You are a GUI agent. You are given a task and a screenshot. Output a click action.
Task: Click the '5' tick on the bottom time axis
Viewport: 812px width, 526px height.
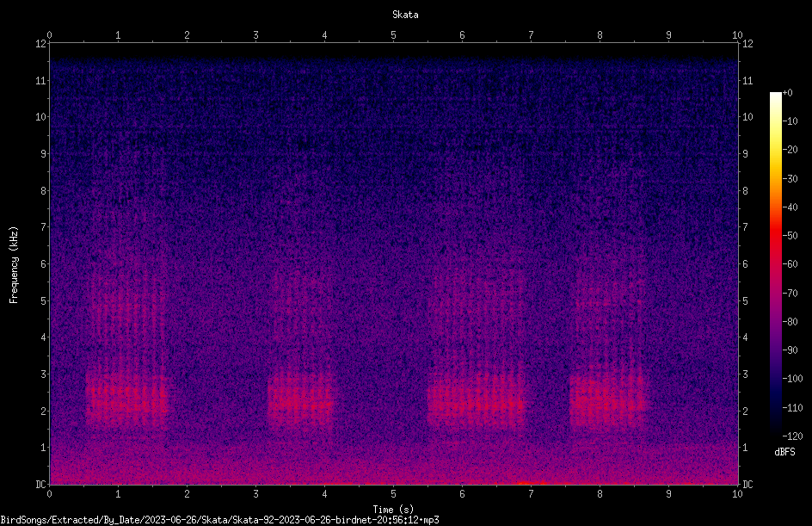click(394, 494)
